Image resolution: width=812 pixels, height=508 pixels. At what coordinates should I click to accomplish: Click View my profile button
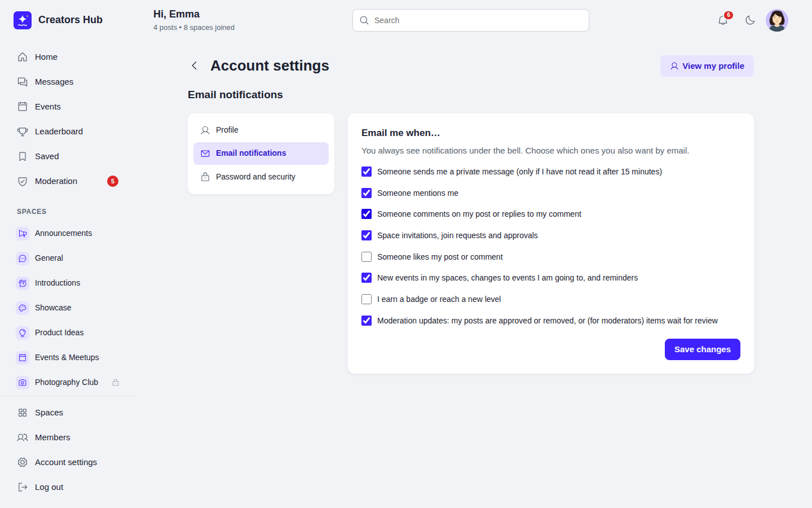(x=707, y=66)
